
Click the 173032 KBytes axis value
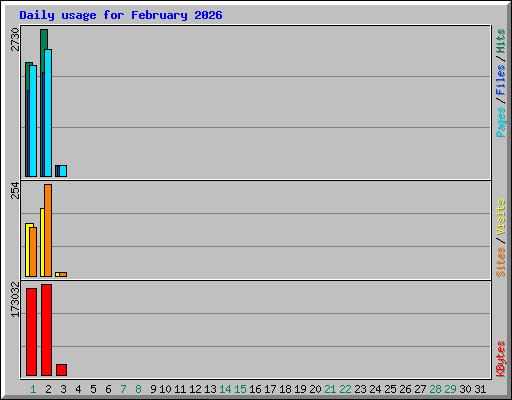point(15,299)
